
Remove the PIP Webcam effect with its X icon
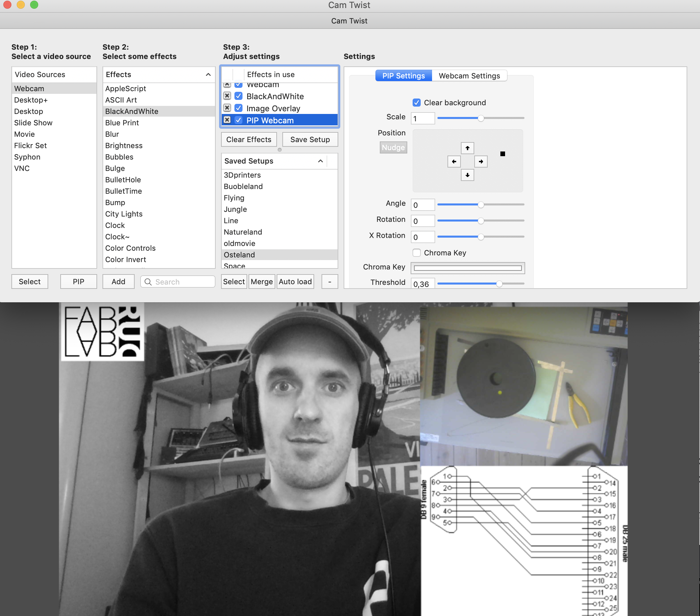[x=227, y=120]
